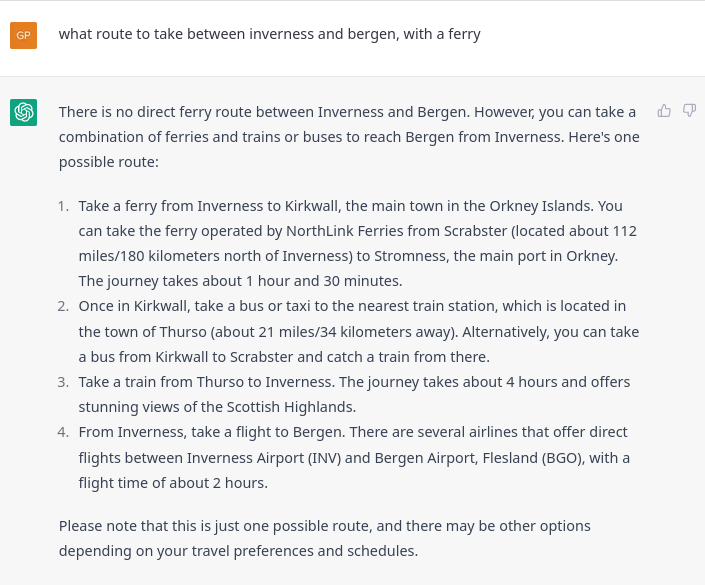Click the opening paragraph saying no direct ferry exists
The width and height of the screenshot is (705, 585).
pyautogui.click(x=349, y=136)
